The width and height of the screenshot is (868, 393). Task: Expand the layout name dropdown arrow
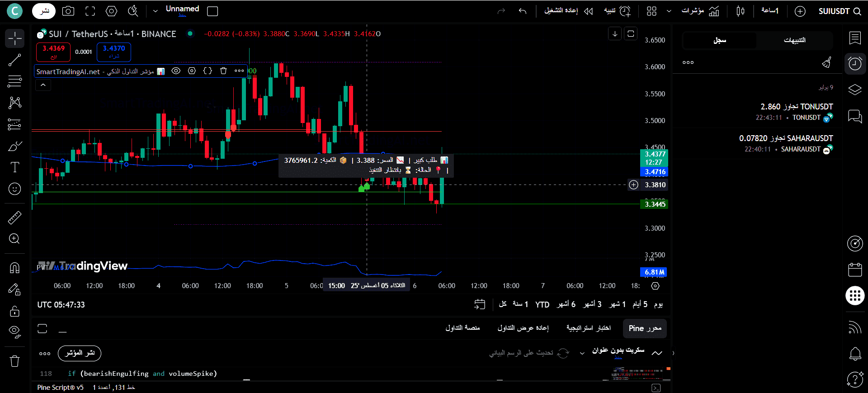coord(155,11)
